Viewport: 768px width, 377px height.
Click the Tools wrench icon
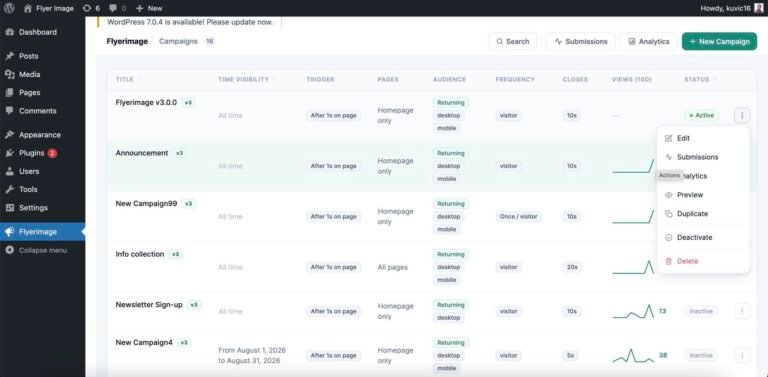(9, 189)
